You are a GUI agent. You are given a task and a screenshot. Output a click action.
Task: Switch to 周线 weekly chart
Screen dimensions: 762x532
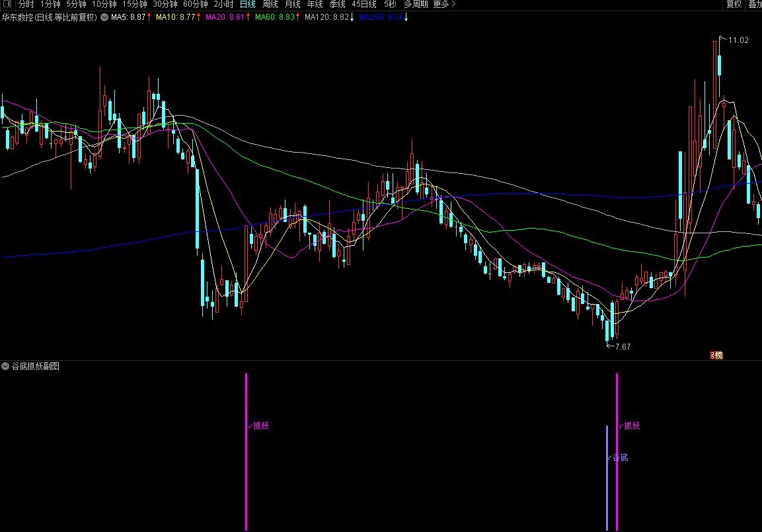pos(270,5)
